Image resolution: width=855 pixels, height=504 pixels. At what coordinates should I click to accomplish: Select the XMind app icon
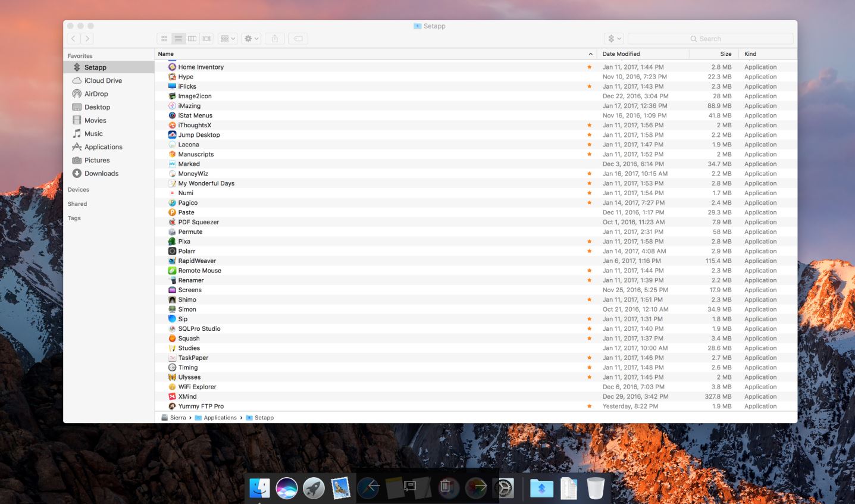(x=172, y=396)
